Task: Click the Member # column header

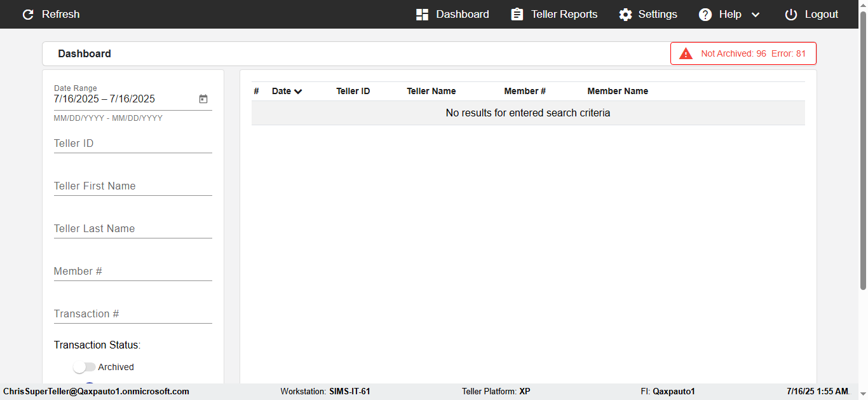Action: pos(525,91)
